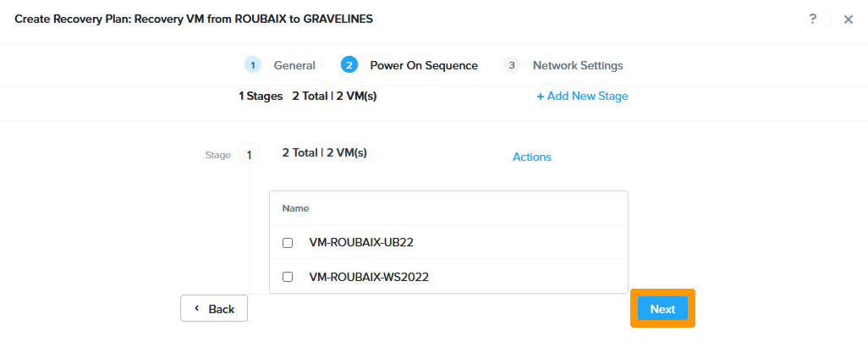Go to the General step label
This screenshot has height=353, width=868.
point(294,65)
